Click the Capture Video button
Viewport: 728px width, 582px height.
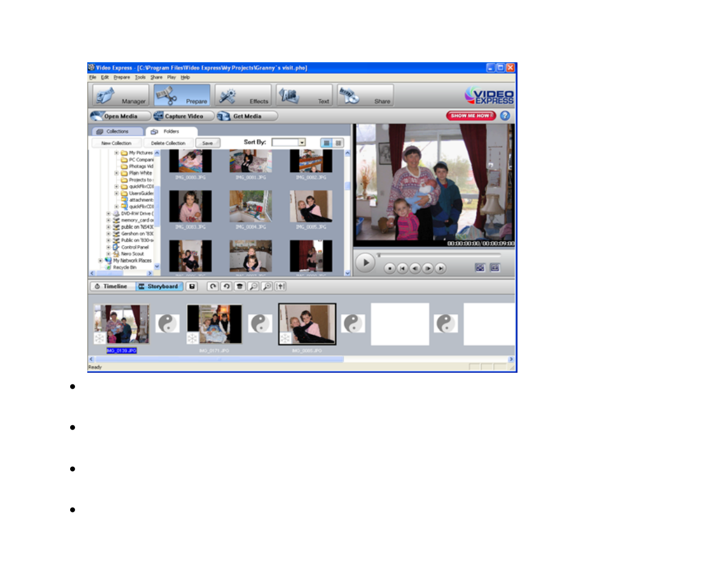184,116
